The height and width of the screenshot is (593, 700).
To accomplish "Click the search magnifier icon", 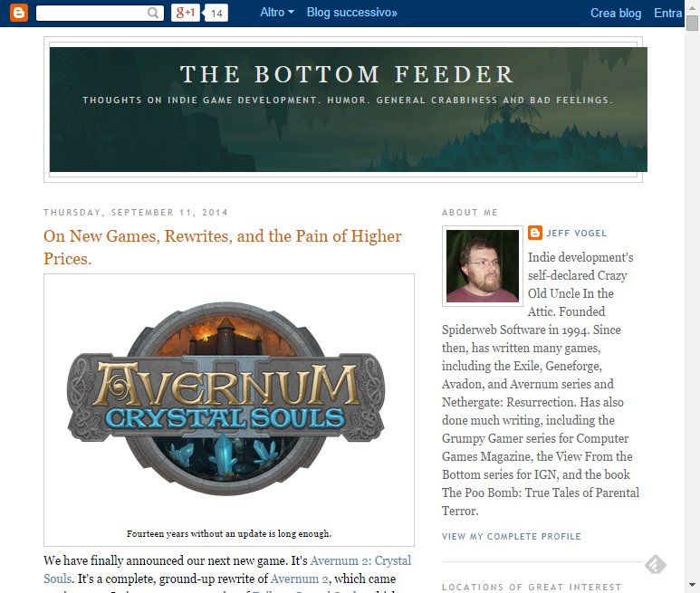I will tap(153, 13).
